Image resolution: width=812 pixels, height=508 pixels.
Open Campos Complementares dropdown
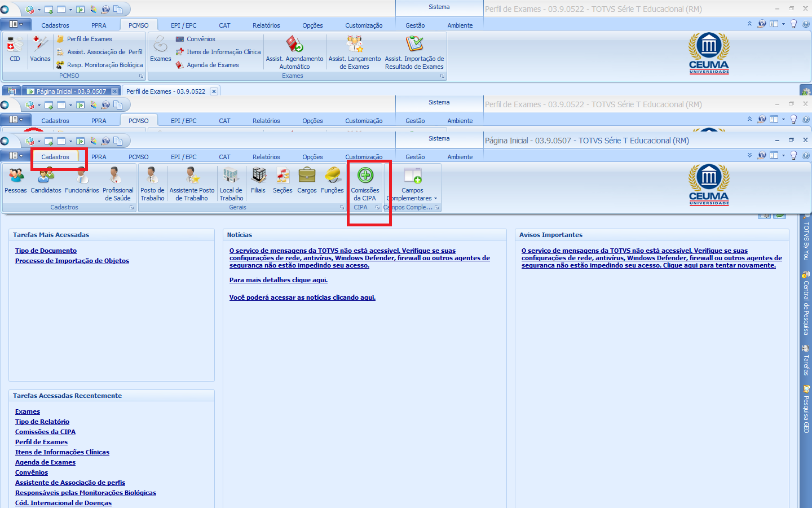click(x=412, y=184)
